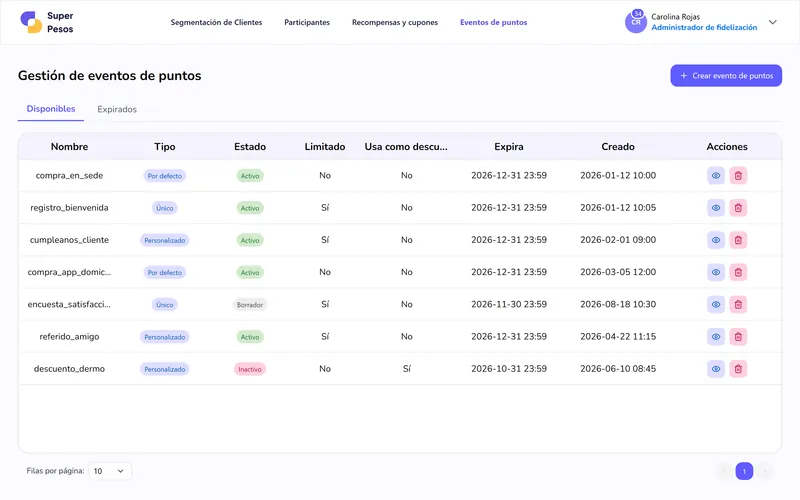Open Recompensas y cupones section
This screenshot has height=500, width=800.
click(395, 22)
